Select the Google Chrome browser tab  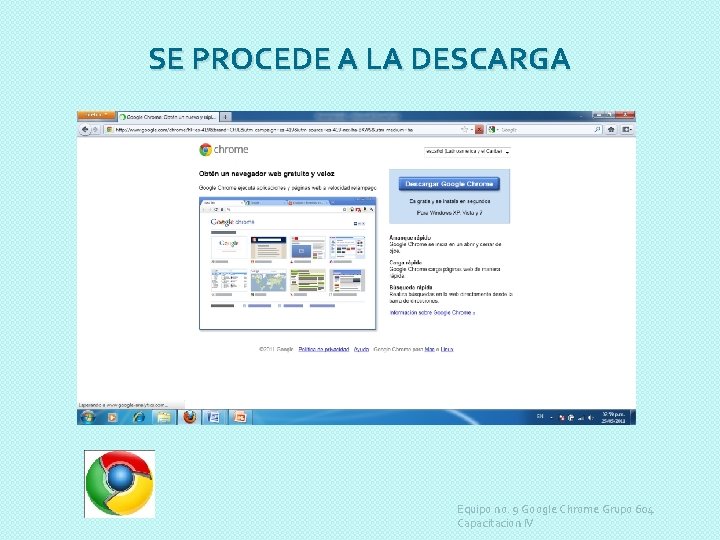(x=168, y=117)
